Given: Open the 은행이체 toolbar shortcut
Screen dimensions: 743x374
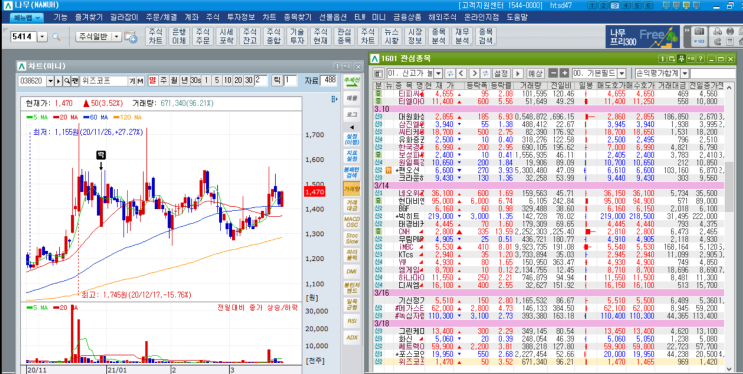Looking at the screenshot, I should click(x=179, y=36).
